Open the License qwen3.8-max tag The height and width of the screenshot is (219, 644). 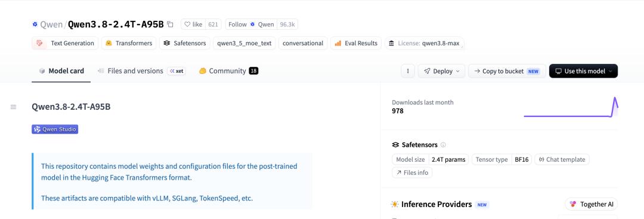(x=425, y=43)
